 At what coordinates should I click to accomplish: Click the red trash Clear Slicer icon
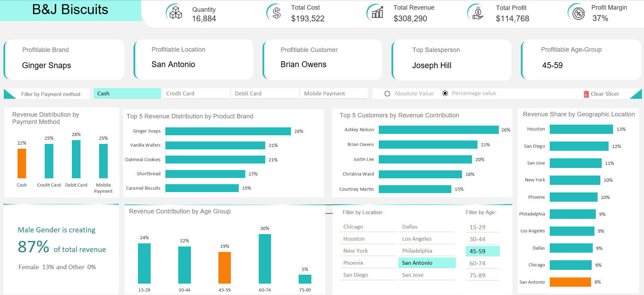(x=586, y=94)
